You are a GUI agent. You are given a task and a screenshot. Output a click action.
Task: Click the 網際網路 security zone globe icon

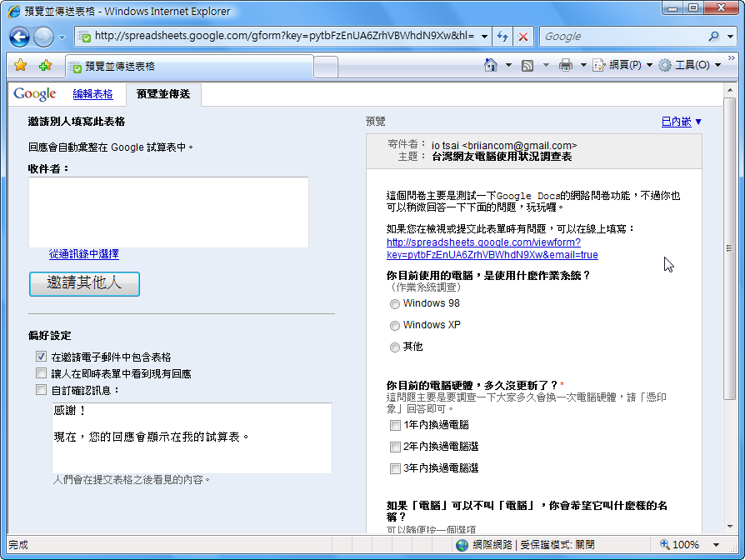click(x=462, y=545)
